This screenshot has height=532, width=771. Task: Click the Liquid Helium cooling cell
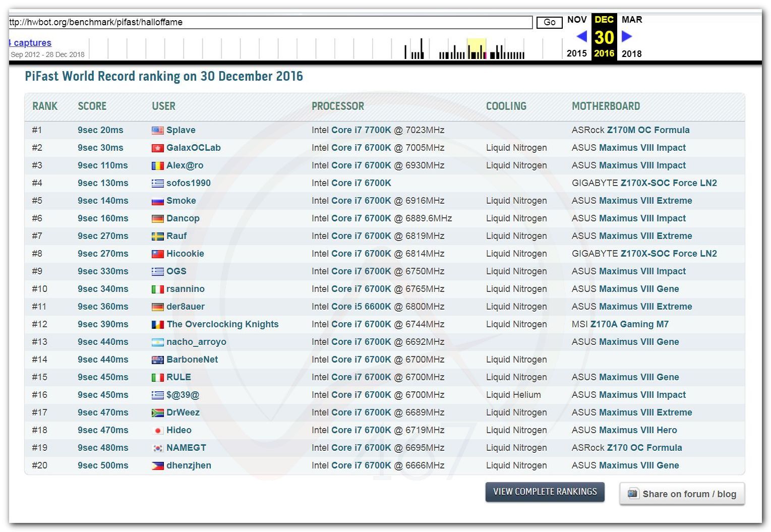[513, 395]
